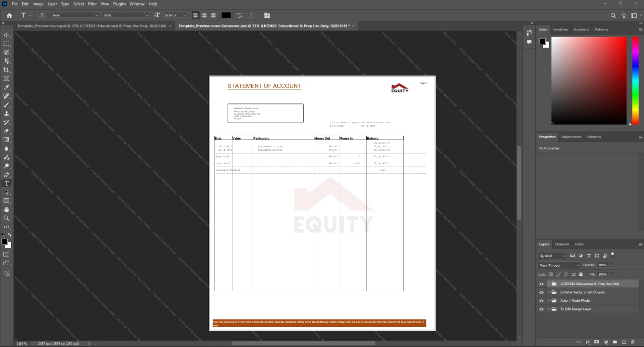This screenshot has height=347, width=644.
Task: Open the layer Kind filter dropdown
Action: [x=552, y=256]
